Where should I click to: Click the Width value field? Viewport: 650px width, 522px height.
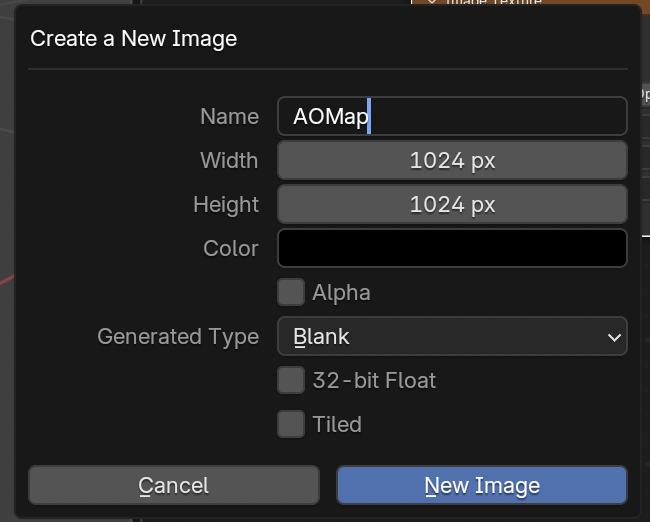coord(452,161)
